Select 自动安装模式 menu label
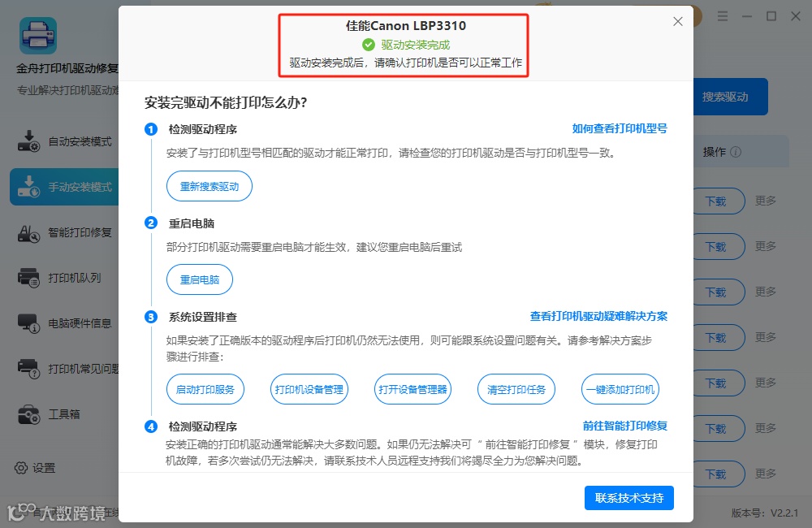812x528 pixels. tap(80, 141)
